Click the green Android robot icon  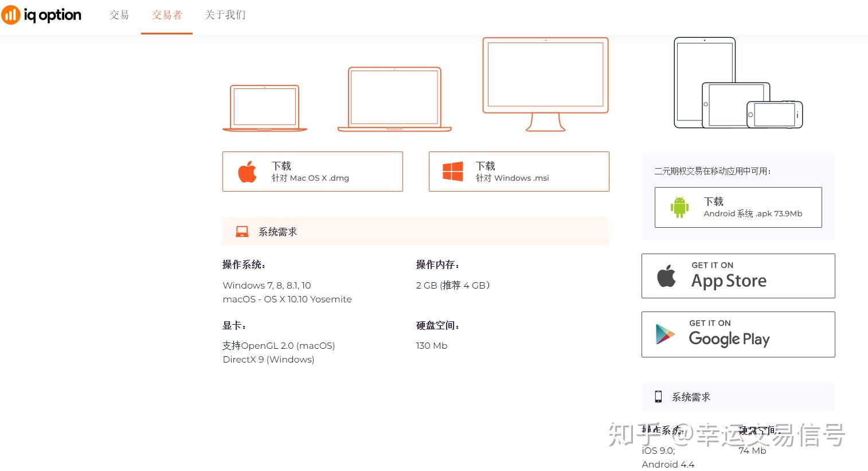680,207
